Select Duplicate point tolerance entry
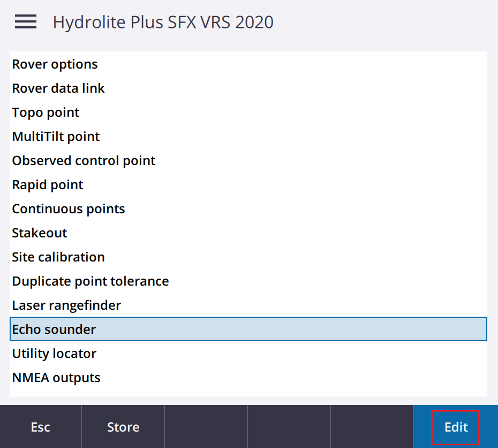This screenshot has width=498, height=448. pos(248,281)
